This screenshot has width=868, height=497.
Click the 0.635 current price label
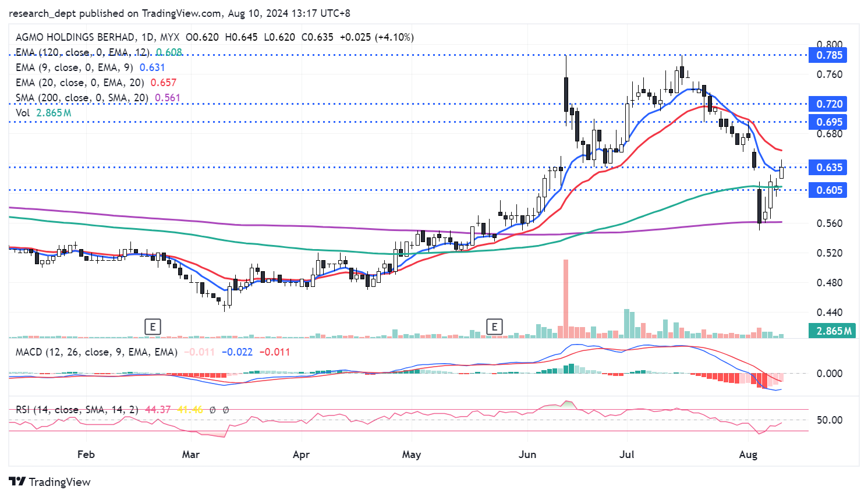point(828,168)
